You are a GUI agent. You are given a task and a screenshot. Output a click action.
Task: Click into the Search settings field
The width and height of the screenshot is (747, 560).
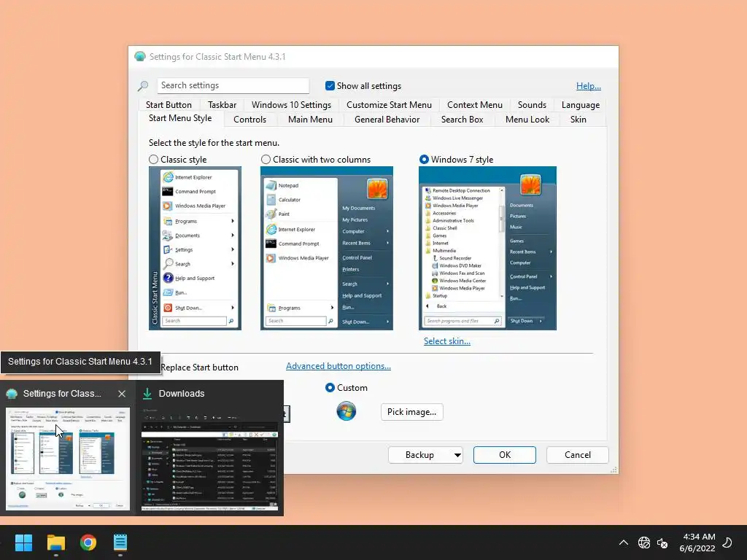point(233,86)
